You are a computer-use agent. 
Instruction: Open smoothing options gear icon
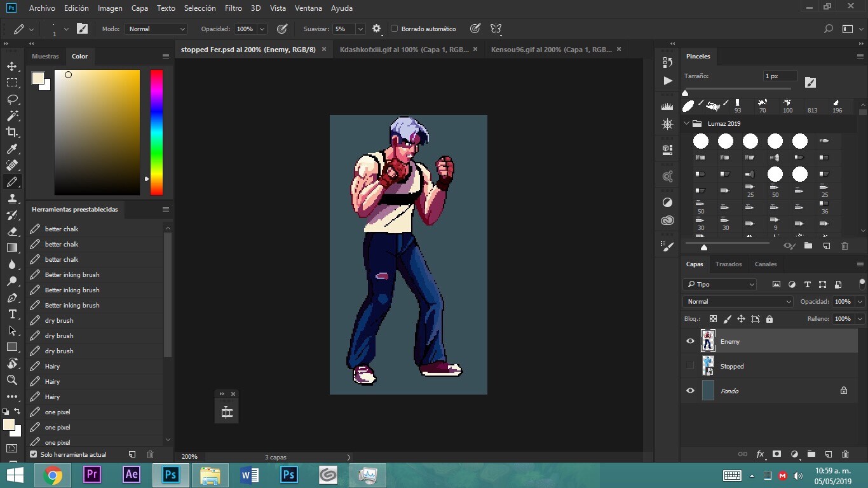(377, 29)
